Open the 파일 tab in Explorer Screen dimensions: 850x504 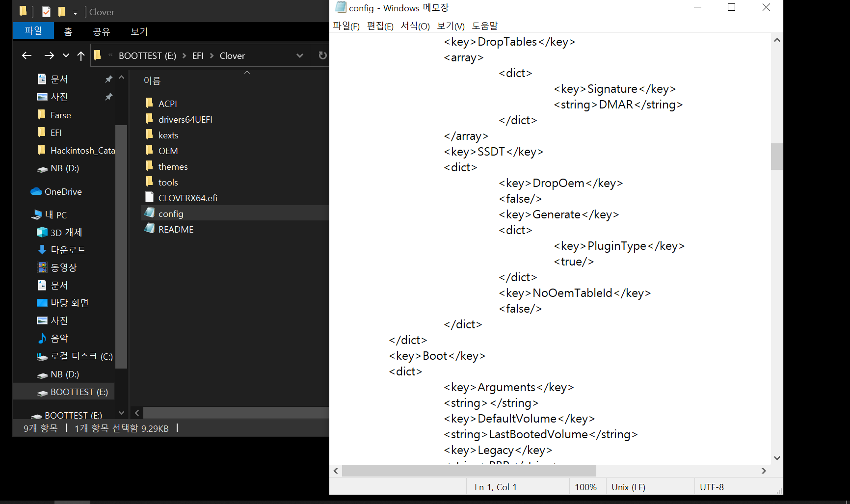coord(33,31)
